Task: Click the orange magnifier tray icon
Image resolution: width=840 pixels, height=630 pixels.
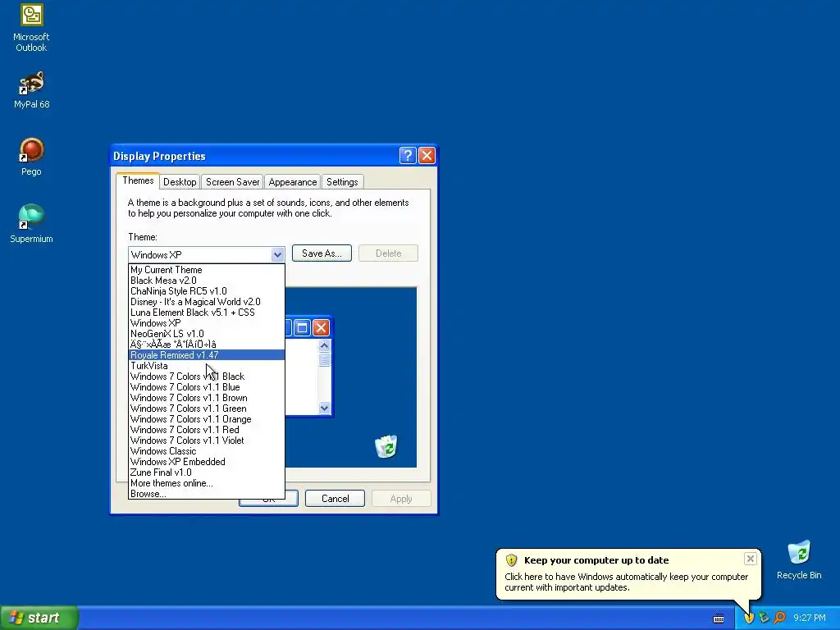Action: point(779,618)
